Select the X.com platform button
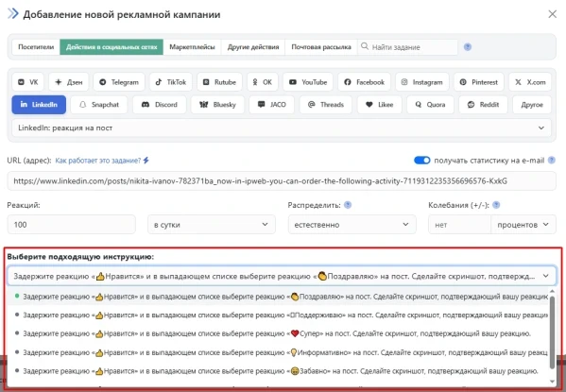This screenshot has height=392, width=566. 530,82
